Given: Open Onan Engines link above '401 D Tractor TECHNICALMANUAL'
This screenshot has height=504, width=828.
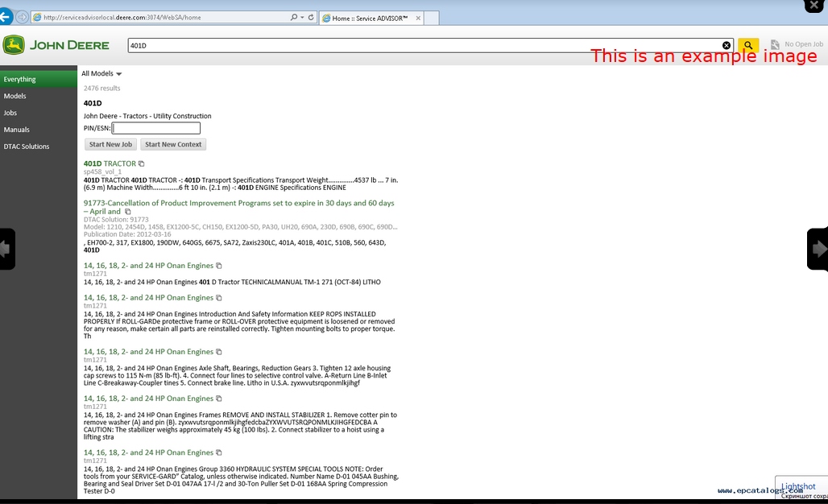Looking at the screenshot, I should pos(148,266).
